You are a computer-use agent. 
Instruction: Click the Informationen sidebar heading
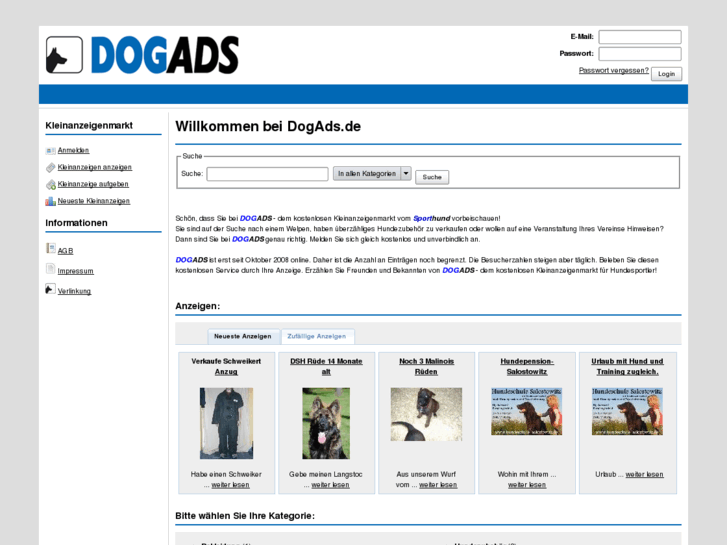point(77,223)
